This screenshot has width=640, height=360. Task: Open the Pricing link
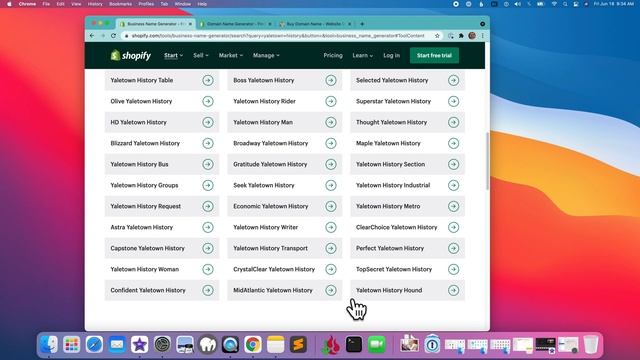333,56
